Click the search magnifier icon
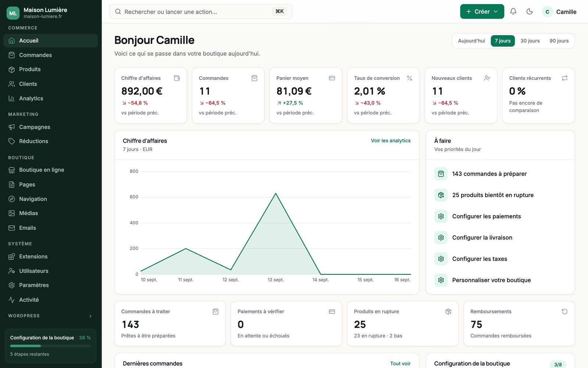 pos(118,12)
